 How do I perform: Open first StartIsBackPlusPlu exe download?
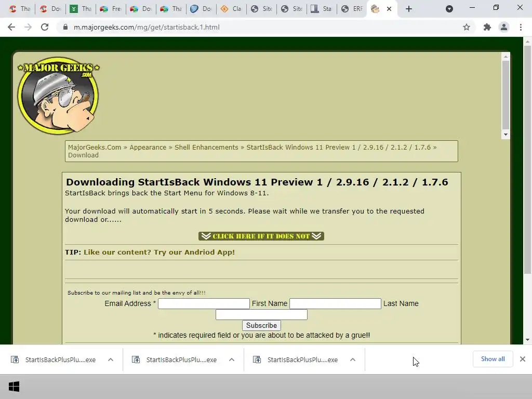click(54, 360)
